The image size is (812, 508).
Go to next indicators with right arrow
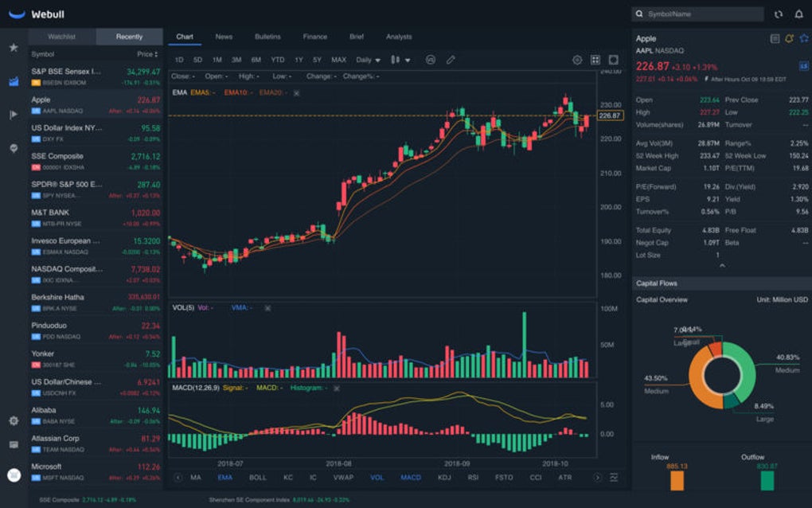click(598, 478)
